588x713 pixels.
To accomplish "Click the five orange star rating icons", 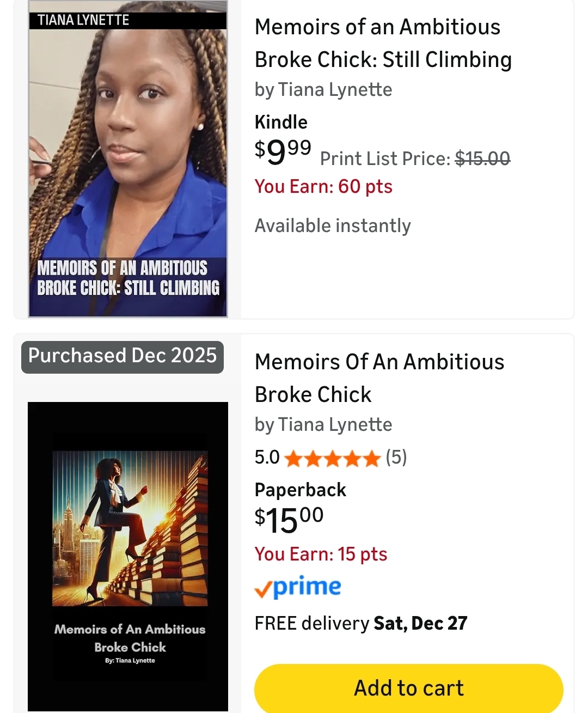I will click(332, 459).
